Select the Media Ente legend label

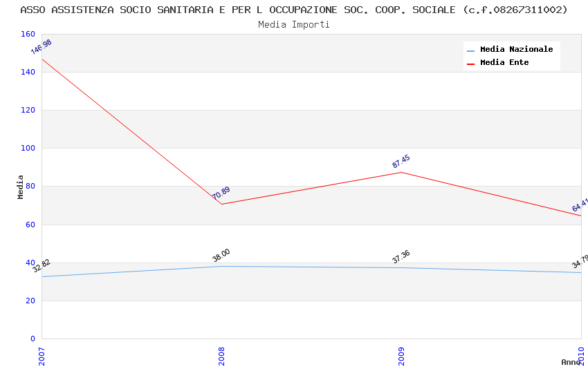tap(504, 63)
